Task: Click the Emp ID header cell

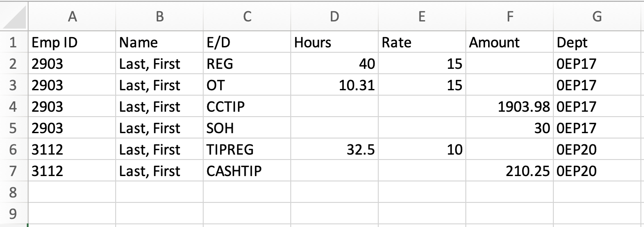Action: click(71, 42)
